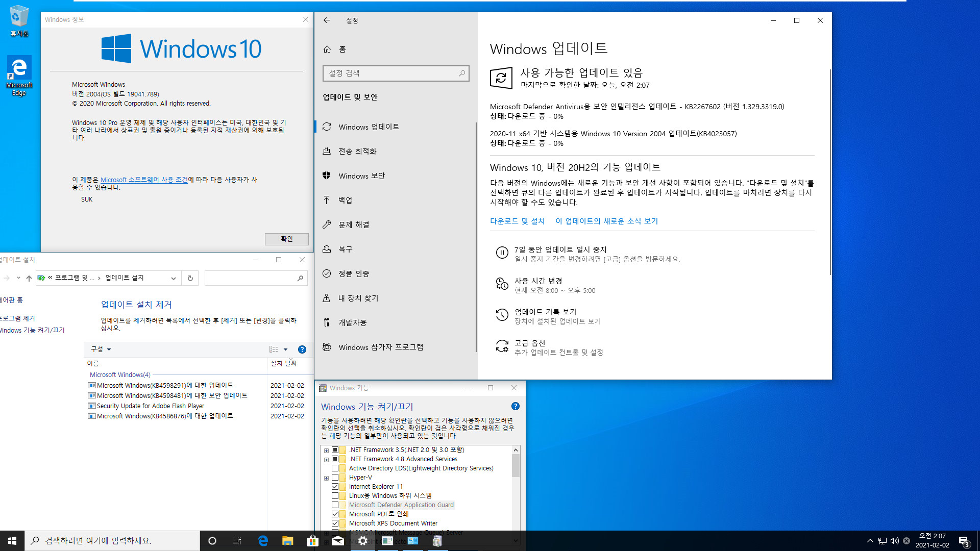Viewport: 980px width, 551px height.
Task: Expand breadcrumb chevron after 프로그램 및
Action: pyautogui.click(x=99, y=278)
